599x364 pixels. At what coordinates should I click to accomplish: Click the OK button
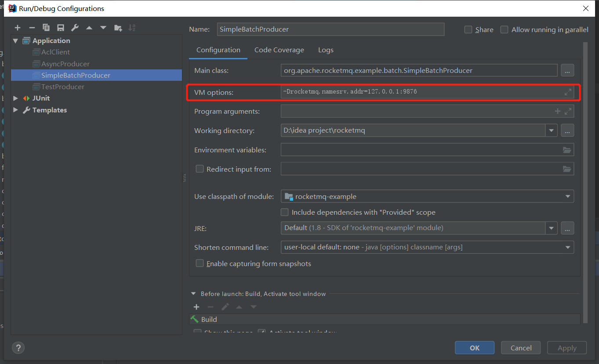tap(475, 348)
